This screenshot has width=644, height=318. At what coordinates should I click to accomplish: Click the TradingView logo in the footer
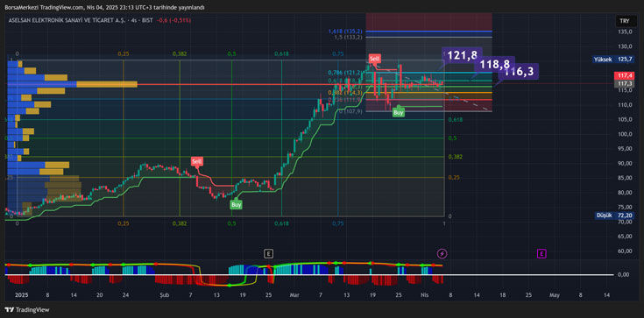[x=26, y=310]
